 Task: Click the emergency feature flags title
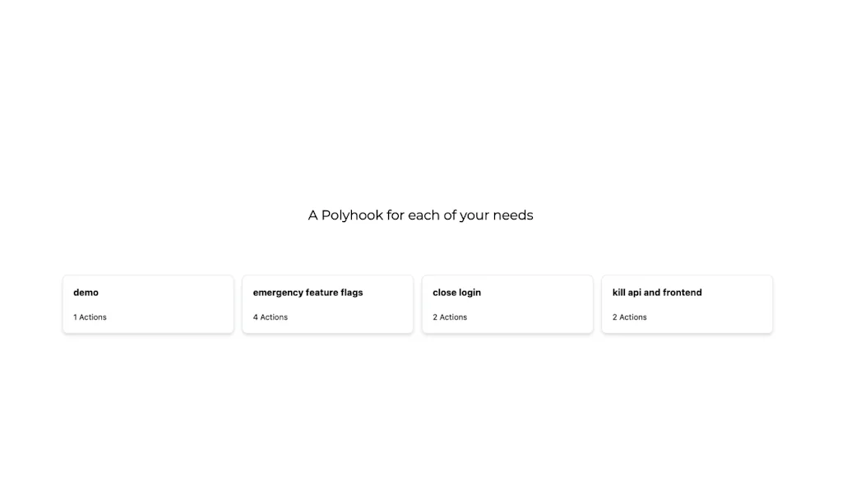[307, 292]
